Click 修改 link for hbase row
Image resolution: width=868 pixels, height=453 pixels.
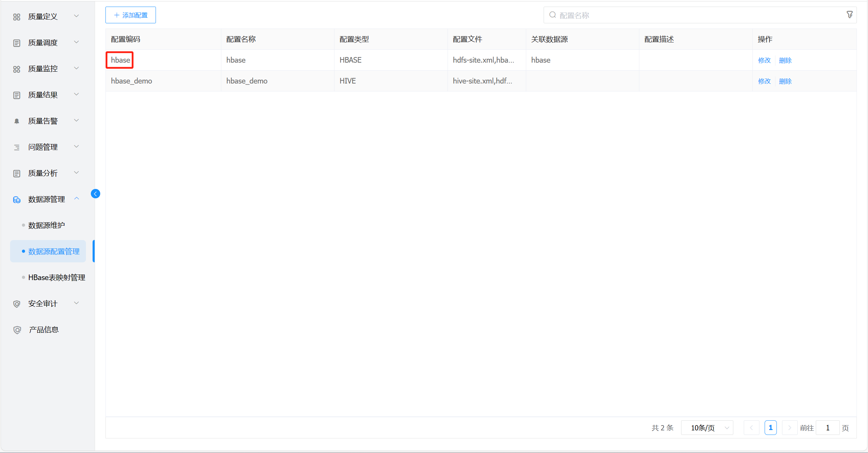[764, 60]
